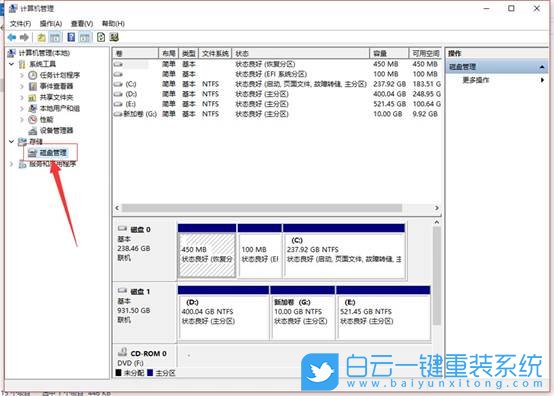Click the Forward arrow toolbar icon
Screen dimensions: 554x396
pyautogui.click(x=24, y=37)
